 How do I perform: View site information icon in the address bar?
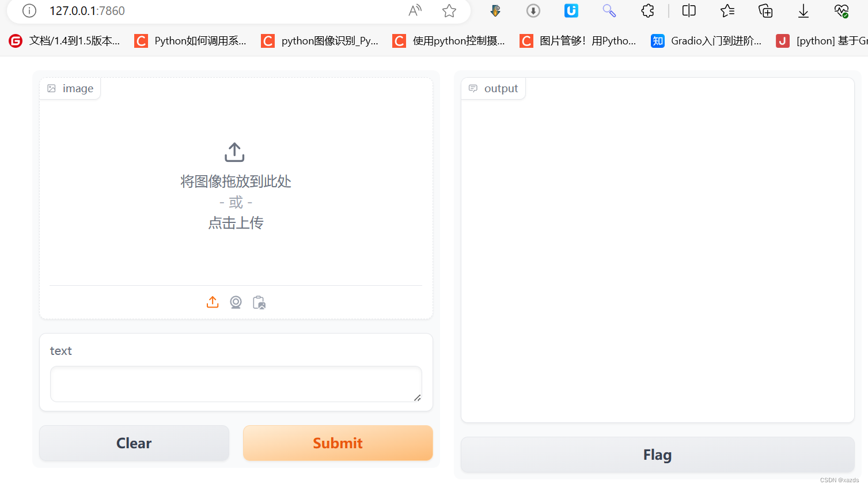(29, 10)
